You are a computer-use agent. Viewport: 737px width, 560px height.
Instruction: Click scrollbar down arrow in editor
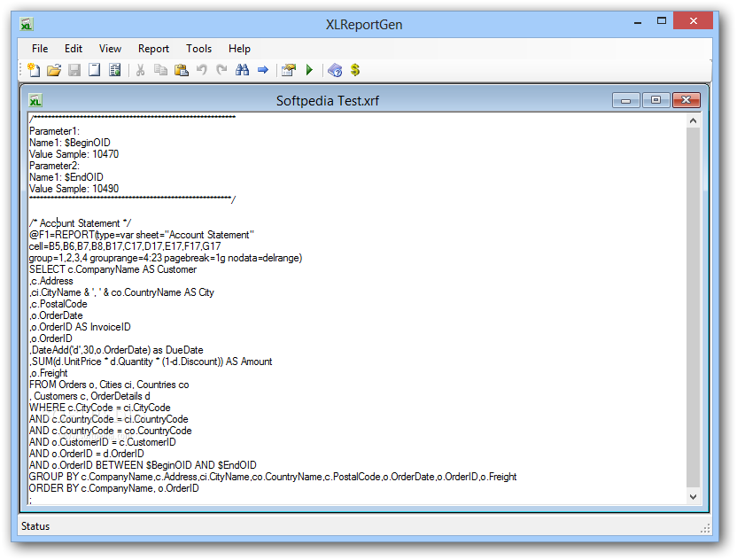coord(693,497)
